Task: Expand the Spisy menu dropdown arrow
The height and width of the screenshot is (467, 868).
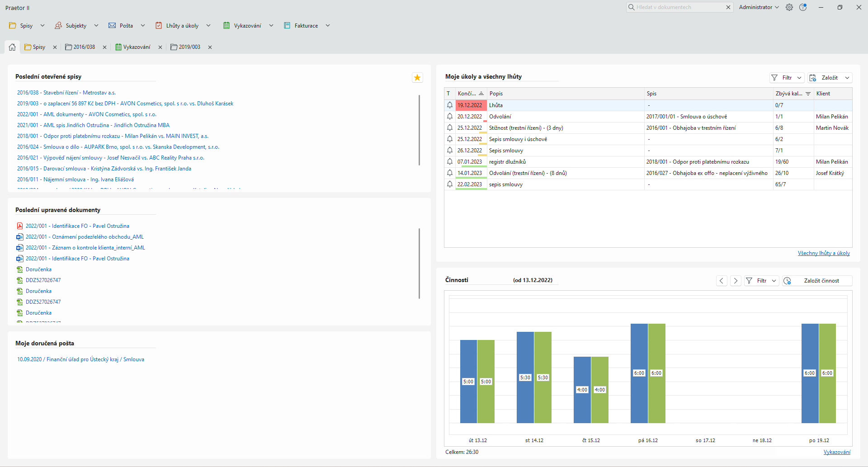Action: coord(42,26)
